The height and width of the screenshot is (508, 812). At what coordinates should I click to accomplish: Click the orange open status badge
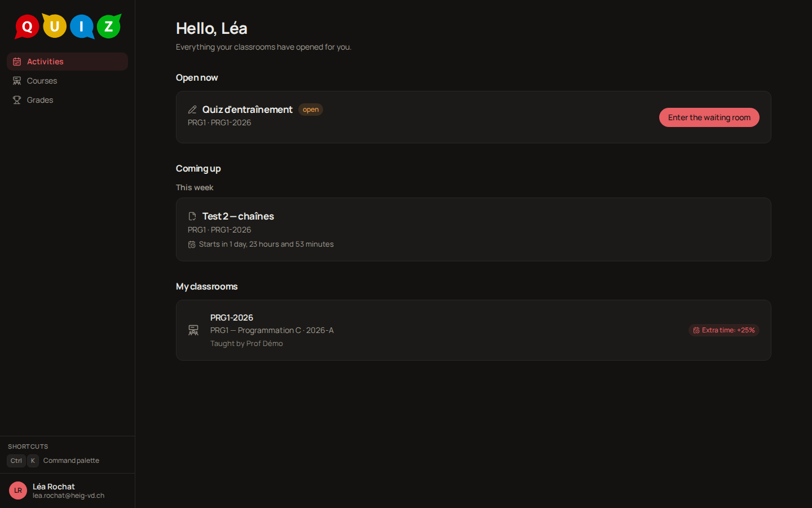coord(311,110)
